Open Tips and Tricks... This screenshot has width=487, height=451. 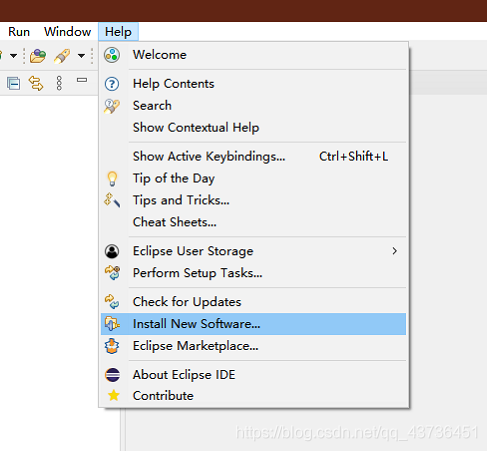tap(253, 200)
